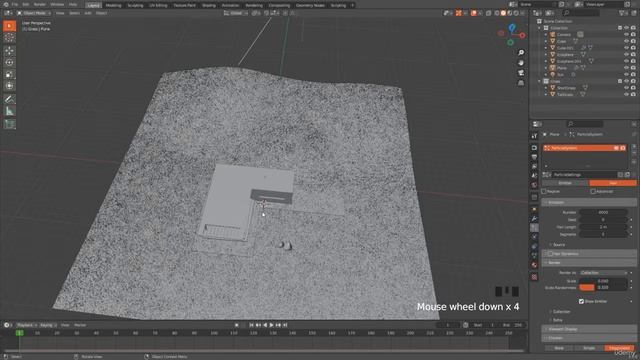Image resolution: width=640 pixels, height=360 pixels.
Task: Switch to the Sculpting workspace tab
Action: point(135,5)
